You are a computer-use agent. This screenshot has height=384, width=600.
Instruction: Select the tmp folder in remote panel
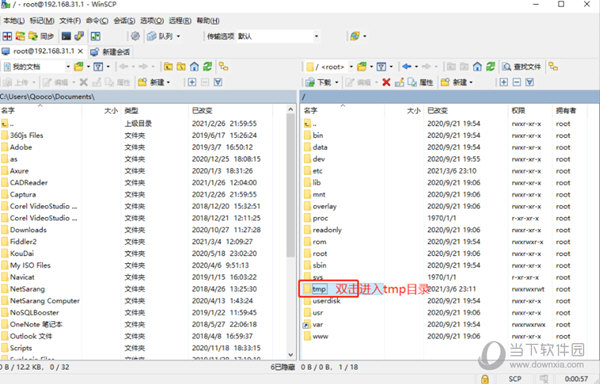(319, 289)
